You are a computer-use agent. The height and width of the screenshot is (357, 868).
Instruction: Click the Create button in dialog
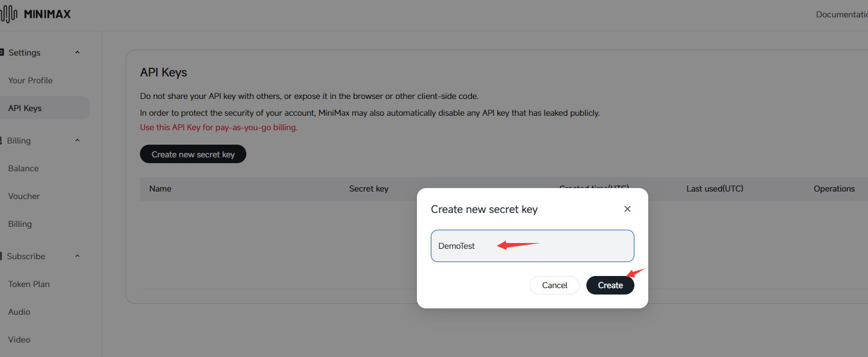610,285
